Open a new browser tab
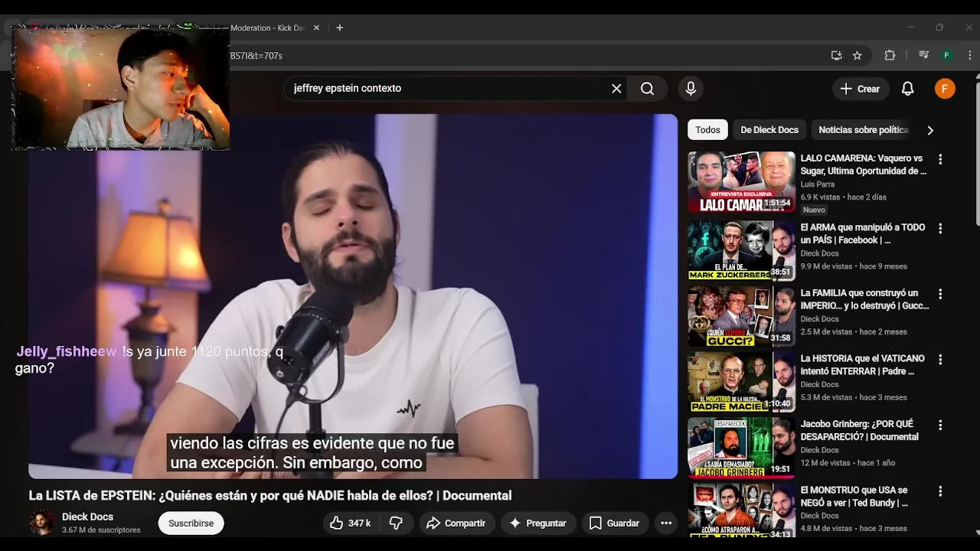 point(339,28)
